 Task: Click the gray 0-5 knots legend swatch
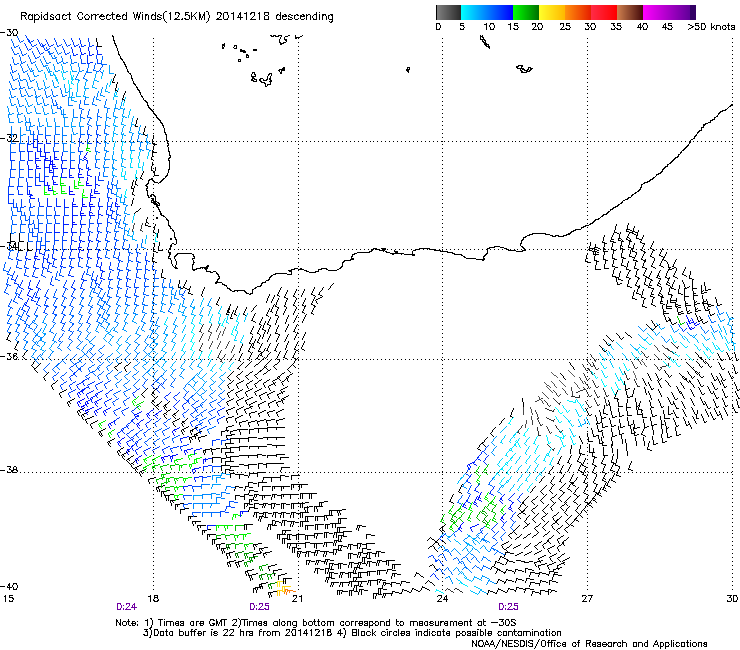click(x=448, y=12)
